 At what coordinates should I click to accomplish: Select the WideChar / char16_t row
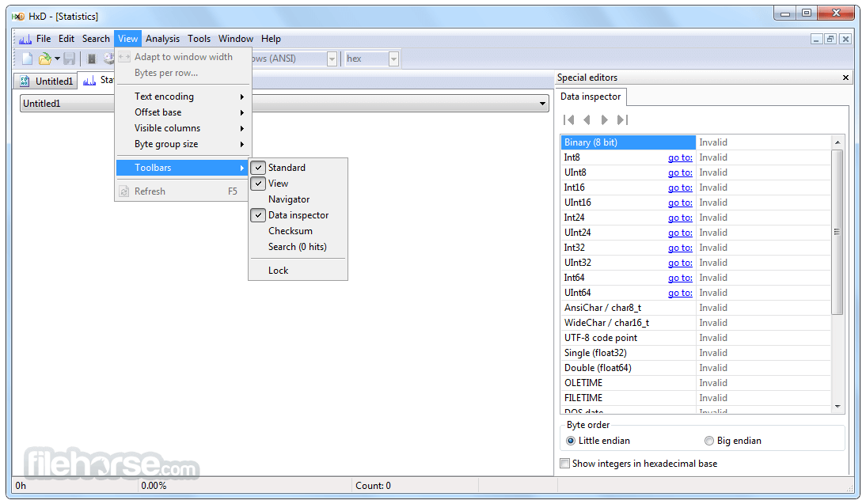pos(696,323)
